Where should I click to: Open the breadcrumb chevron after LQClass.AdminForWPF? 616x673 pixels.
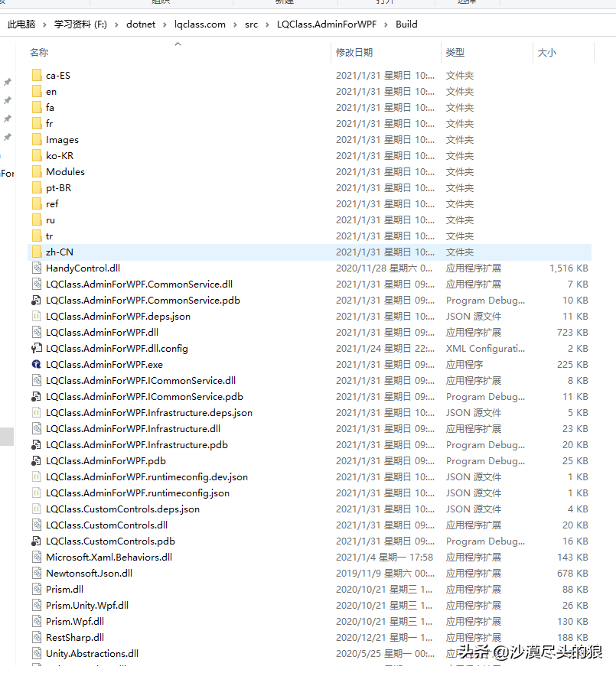[386, 25]
